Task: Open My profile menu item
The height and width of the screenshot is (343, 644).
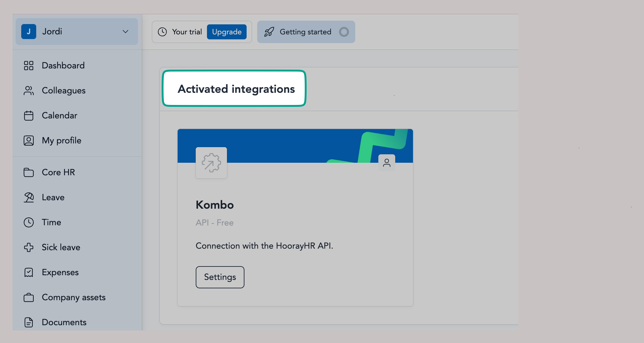Action: (x=61, y=141)
